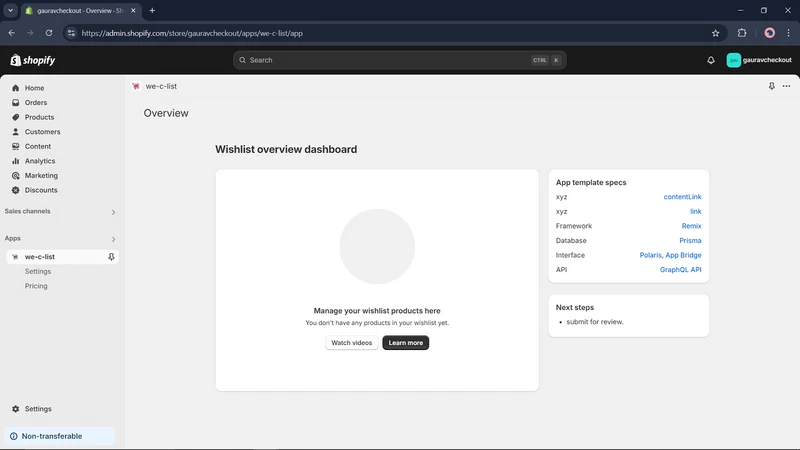This screenshot has height=450, width=800.
Task: Open the browser extensions puzzle icon
Action: pos(742,33)
